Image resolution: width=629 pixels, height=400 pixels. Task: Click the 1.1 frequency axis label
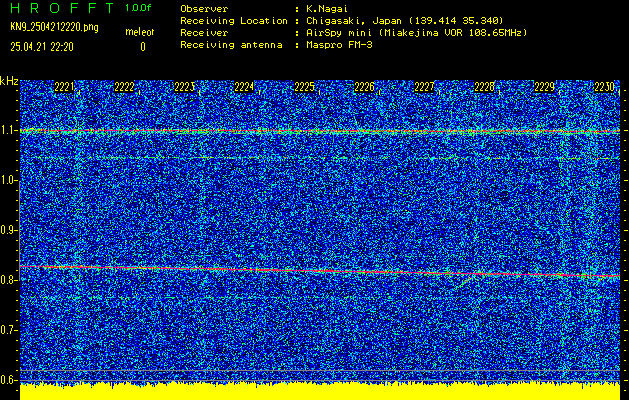[x=7, y=130]
